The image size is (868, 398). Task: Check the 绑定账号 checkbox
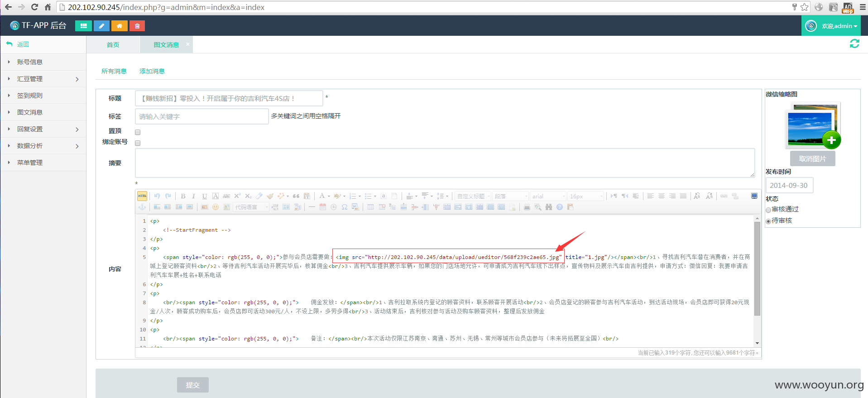click(x=138, y=143)
